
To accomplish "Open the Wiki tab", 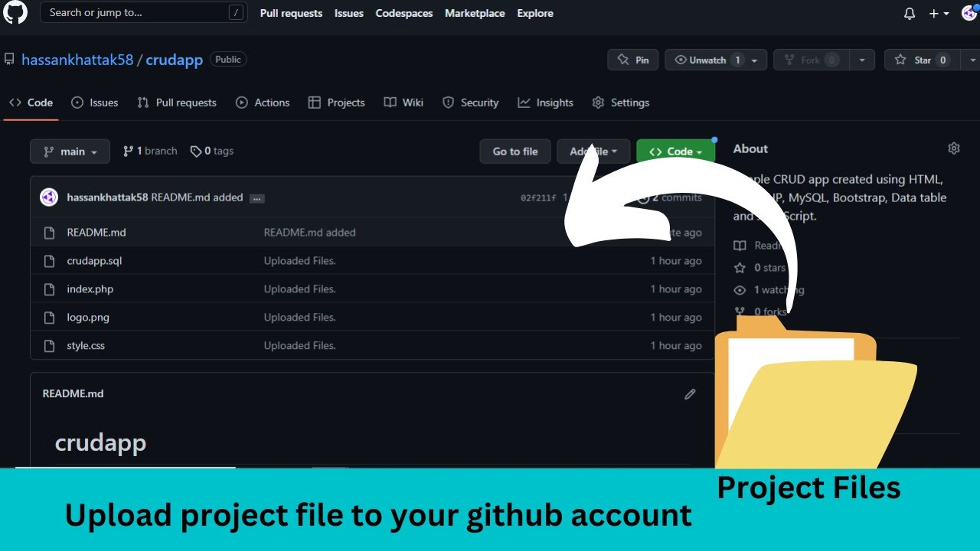I will coord(403,103).
